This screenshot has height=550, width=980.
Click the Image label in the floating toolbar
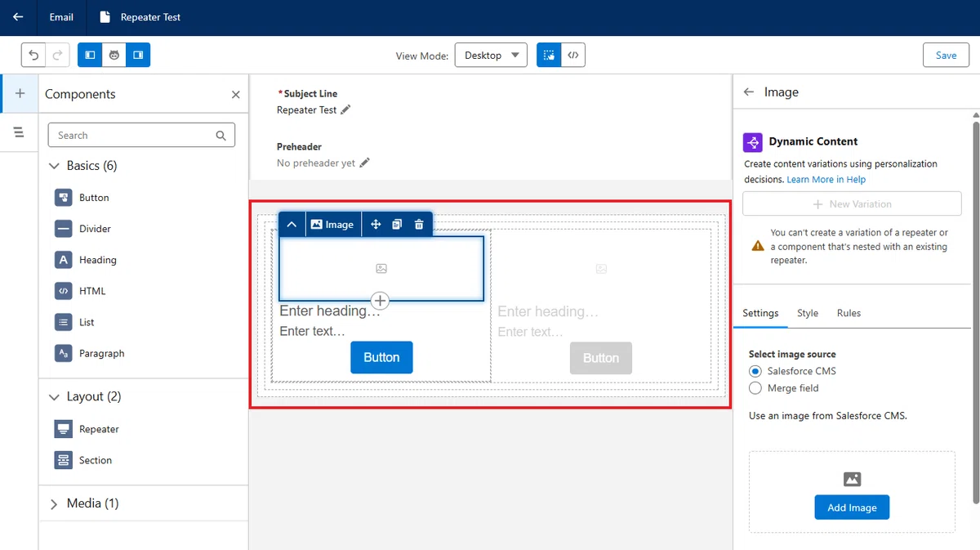(332, 224)
